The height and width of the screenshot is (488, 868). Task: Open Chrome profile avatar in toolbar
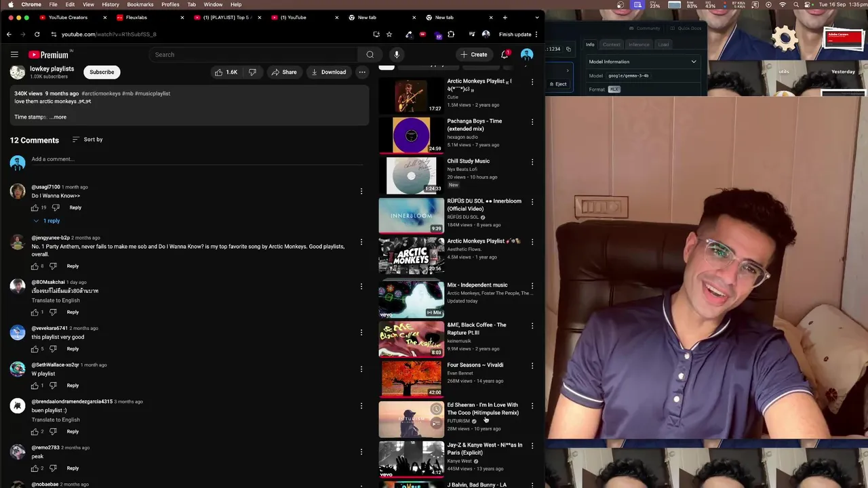[486, 34]
